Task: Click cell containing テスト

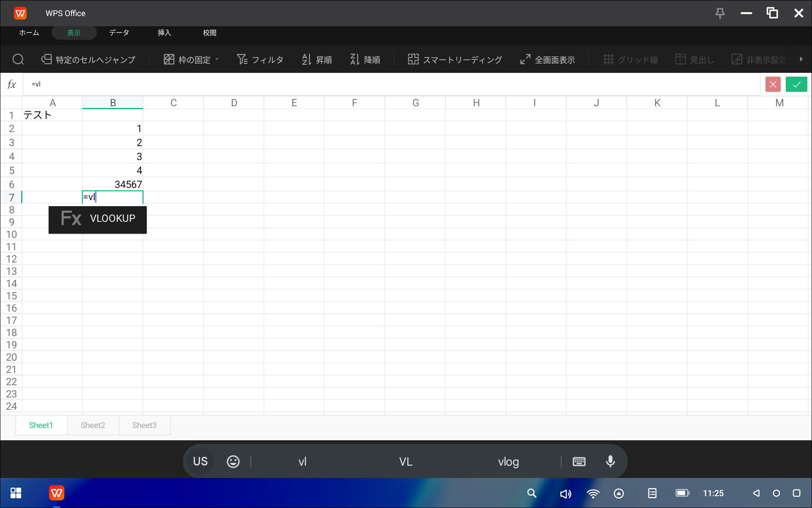Action: [x=52, y=115]
